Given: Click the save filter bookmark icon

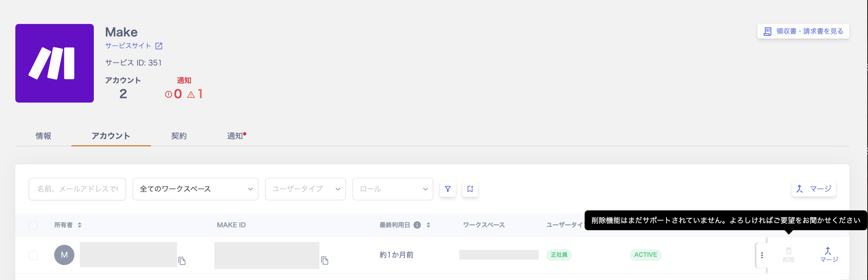Looking at the screenshot, I should tap(470, 189).
